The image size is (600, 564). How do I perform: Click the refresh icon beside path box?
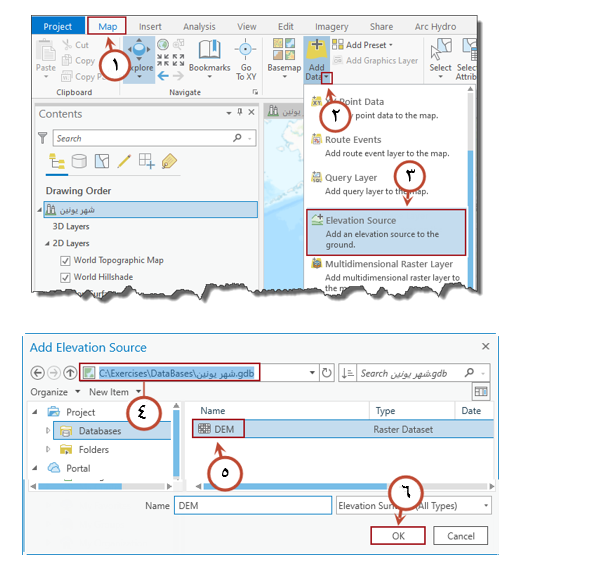pos(327,373)
